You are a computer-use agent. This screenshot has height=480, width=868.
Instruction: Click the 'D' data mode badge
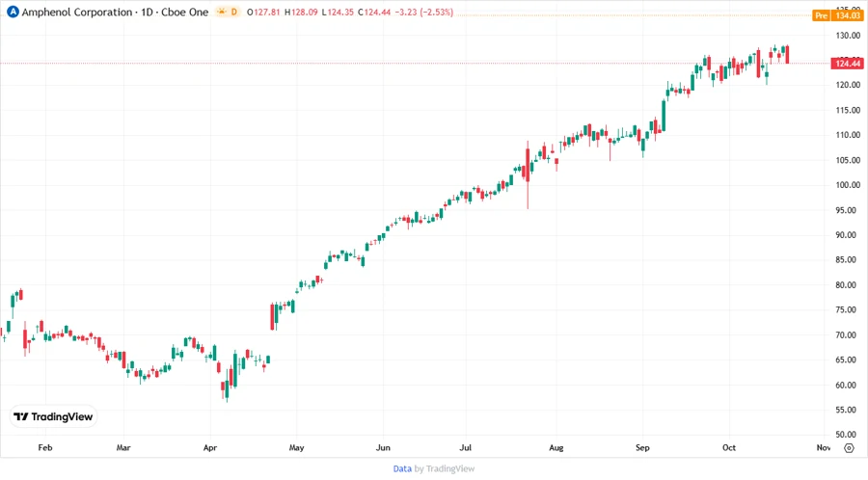click(x=234, y=12)
